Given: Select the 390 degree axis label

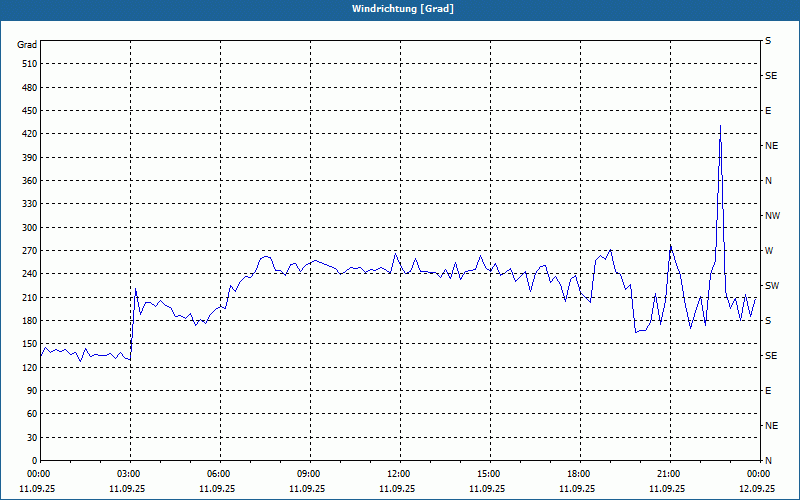Looking at the screenshot, I should coord(30,158).
